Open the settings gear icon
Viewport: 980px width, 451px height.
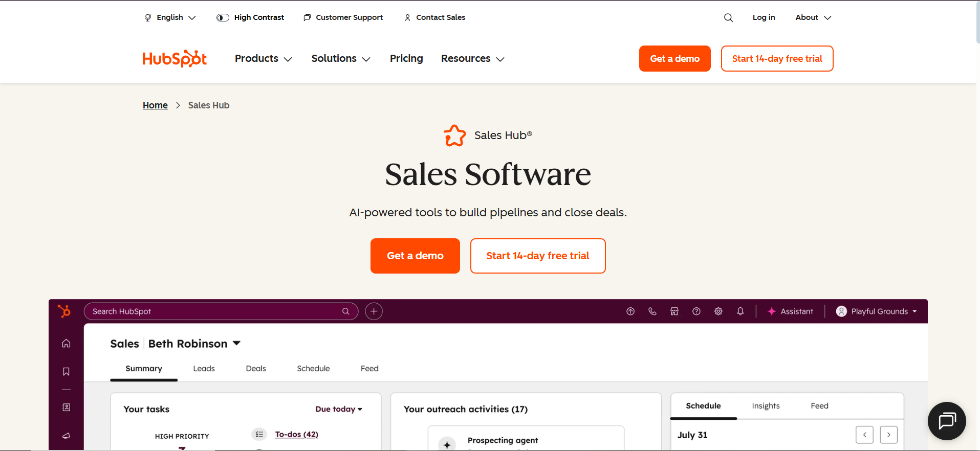tap(718, 311)
